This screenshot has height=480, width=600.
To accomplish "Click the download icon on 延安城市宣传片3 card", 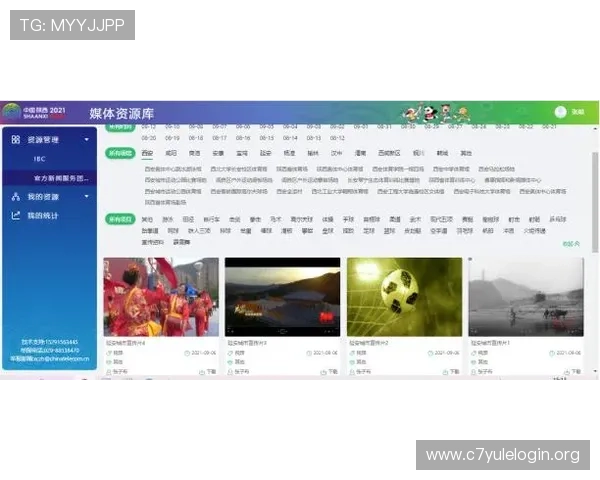I will [323, 372].
